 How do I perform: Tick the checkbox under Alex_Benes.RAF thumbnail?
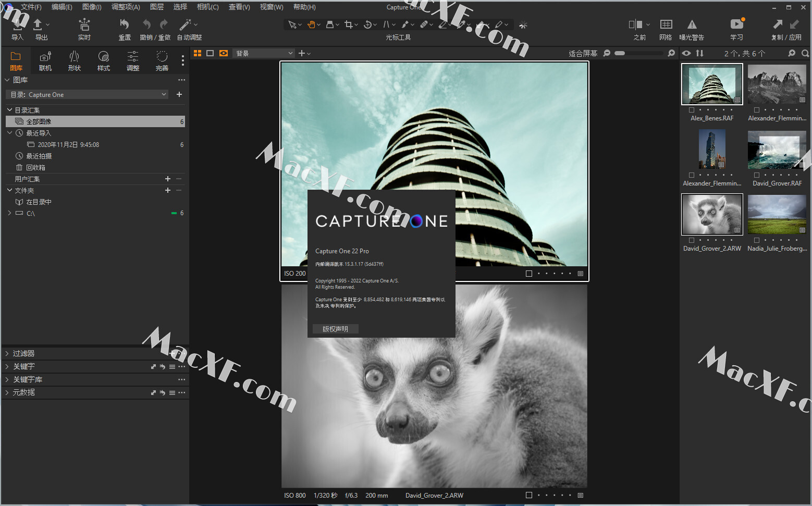[692, 110]
